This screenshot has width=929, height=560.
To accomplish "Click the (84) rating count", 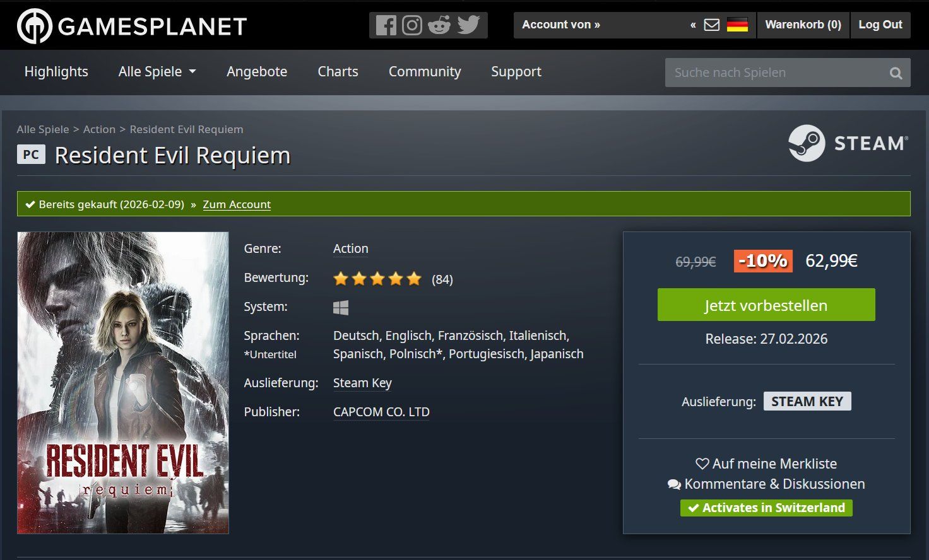I will tap(442, 279).
